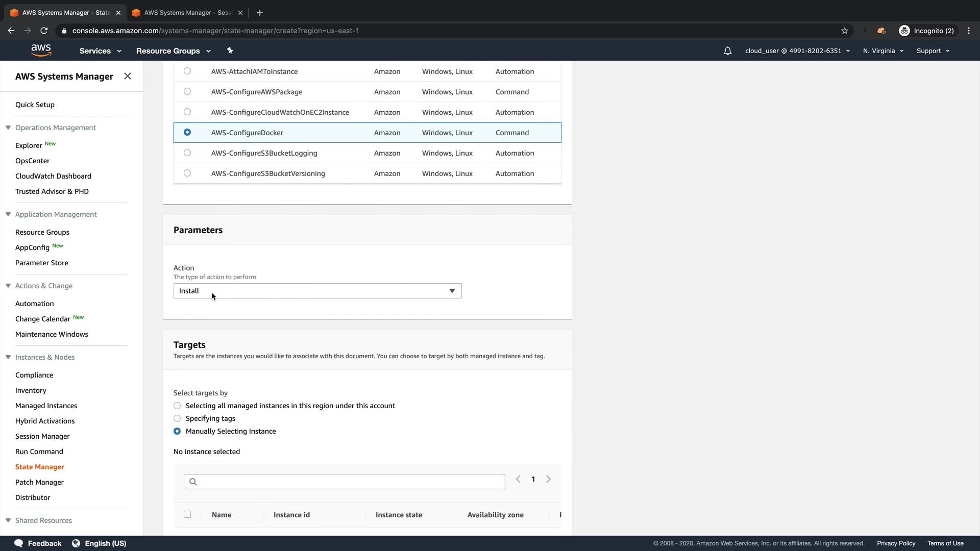
Task: Click the instance search field
Action: tap(345, 482)
